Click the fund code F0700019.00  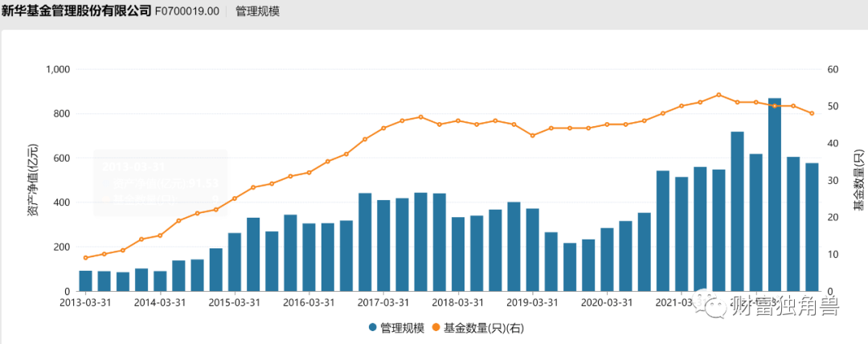[x=186, y=12]
